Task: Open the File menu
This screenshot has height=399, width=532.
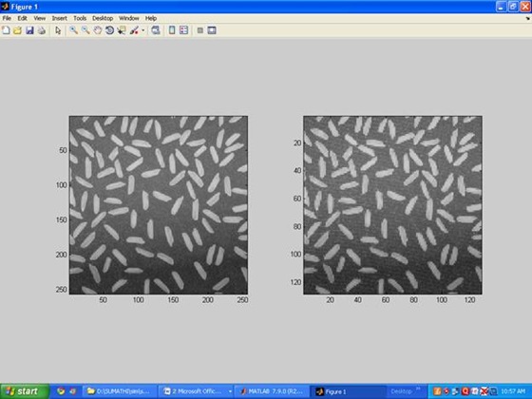Action: tap(7, 18)
